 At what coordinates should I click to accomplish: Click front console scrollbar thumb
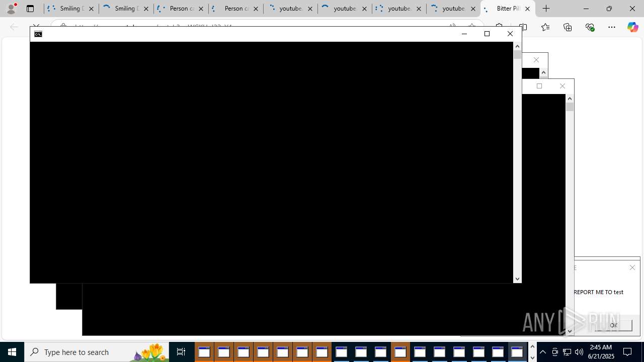pos(517,55)
